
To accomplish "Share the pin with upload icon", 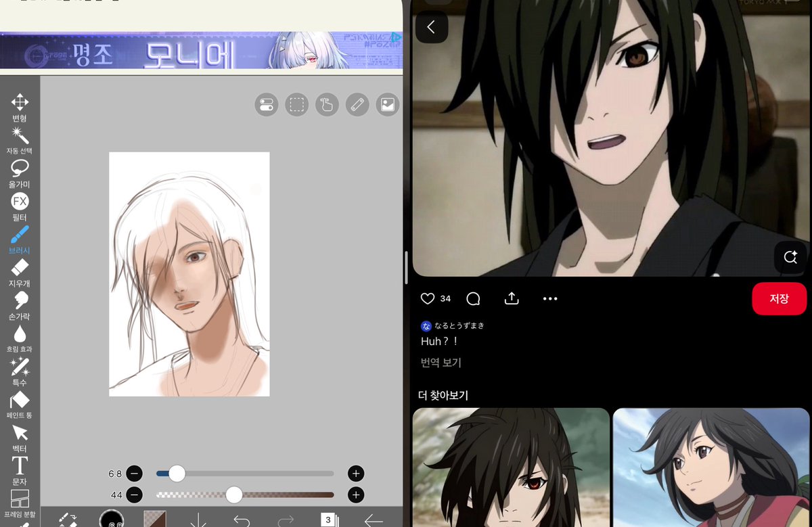I will 512,298.
